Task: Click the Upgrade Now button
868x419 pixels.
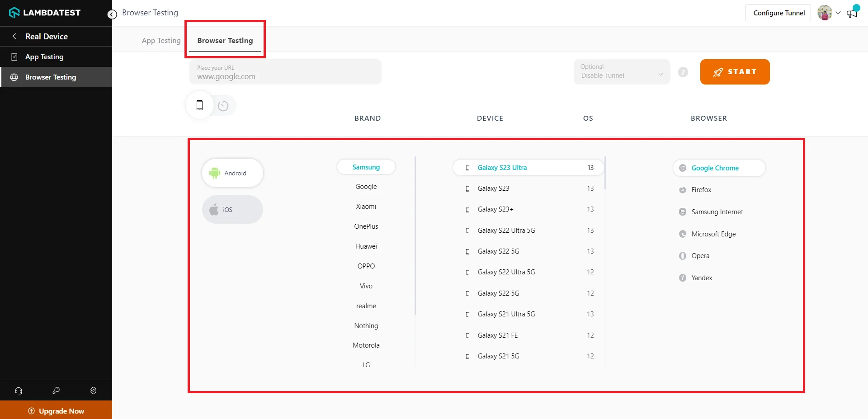Action: [56, 410]
